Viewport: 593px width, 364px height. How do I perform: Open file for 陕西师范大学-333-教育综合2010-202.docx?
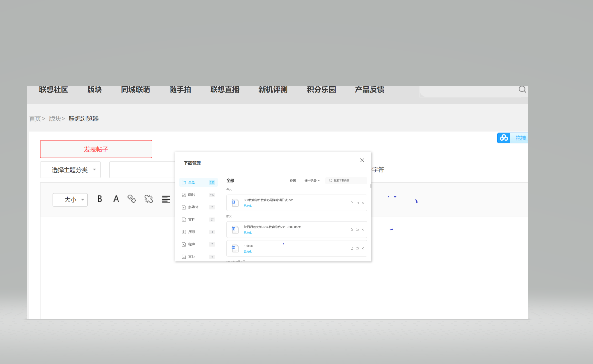click(352, 230)
